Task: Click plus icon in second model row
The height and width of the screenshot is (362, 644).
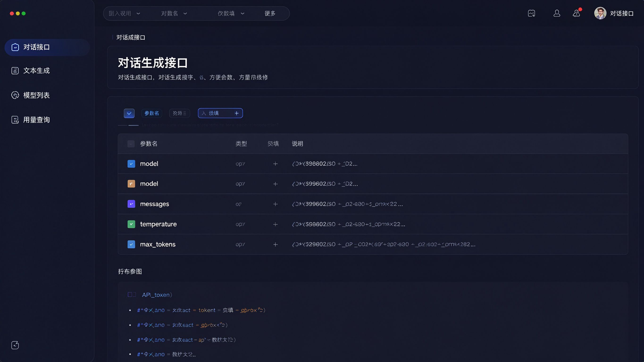Action: pyautogui.click(x=276, y=184)
